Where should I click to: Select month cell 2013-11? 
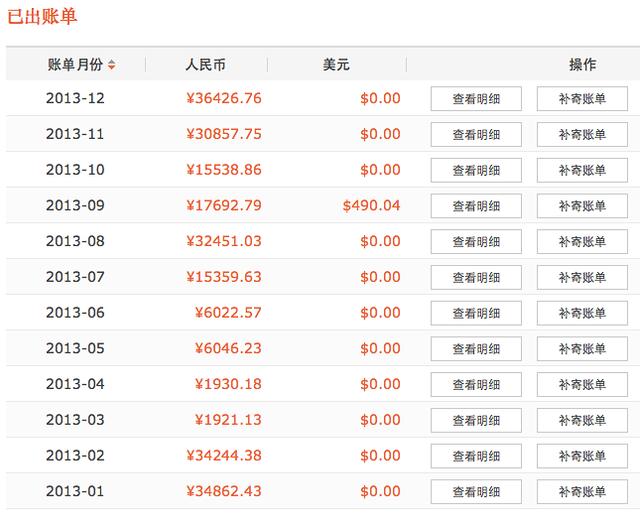75,134
